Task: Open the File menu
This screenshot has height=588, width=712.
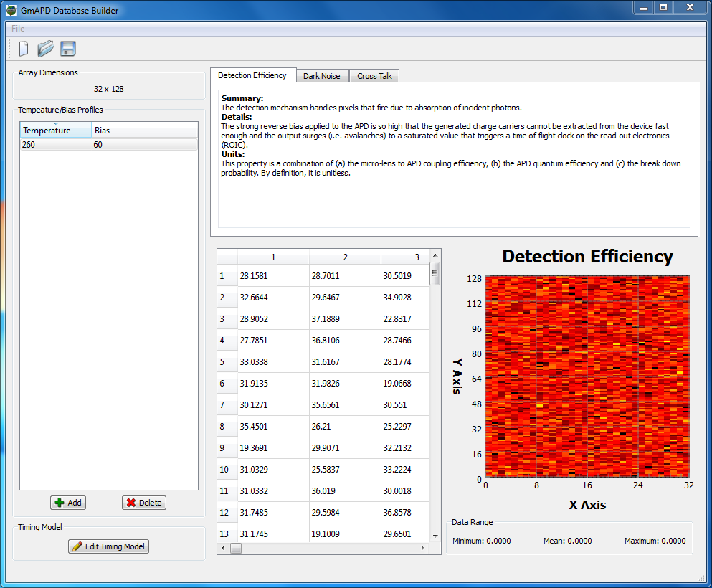Action: point(18,29)
